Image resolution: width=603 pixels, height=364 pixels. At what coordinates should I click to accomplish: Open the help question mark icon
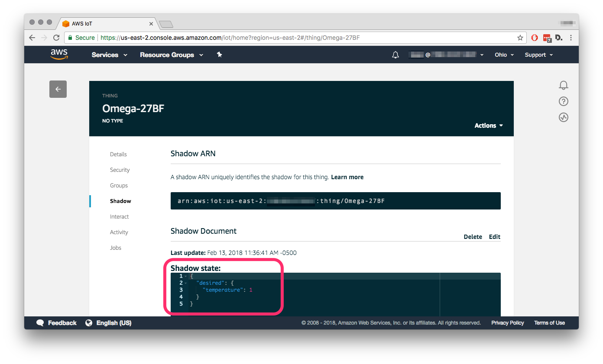coord(563,101)
